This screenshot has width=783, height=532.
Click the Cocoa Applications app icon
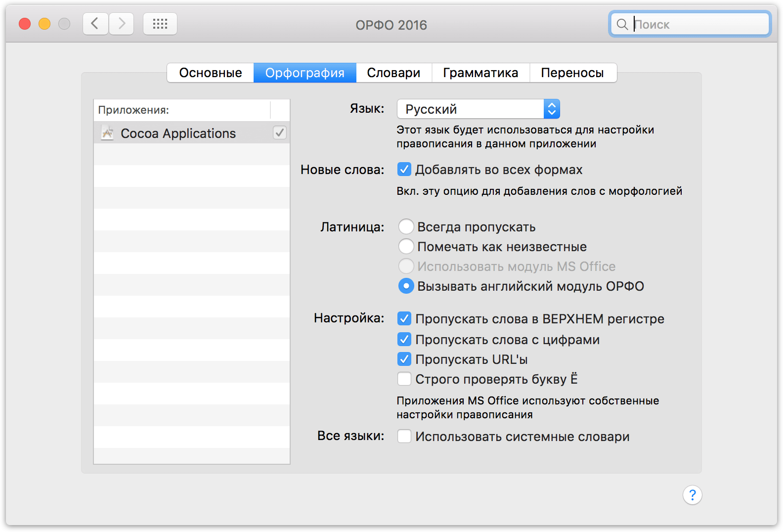[107, 133]
